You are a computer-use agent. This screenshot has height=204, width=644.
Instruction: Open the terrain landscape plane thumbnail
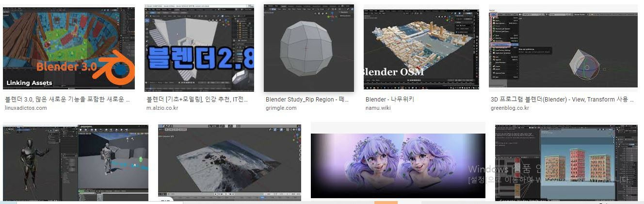click(229, 163)
